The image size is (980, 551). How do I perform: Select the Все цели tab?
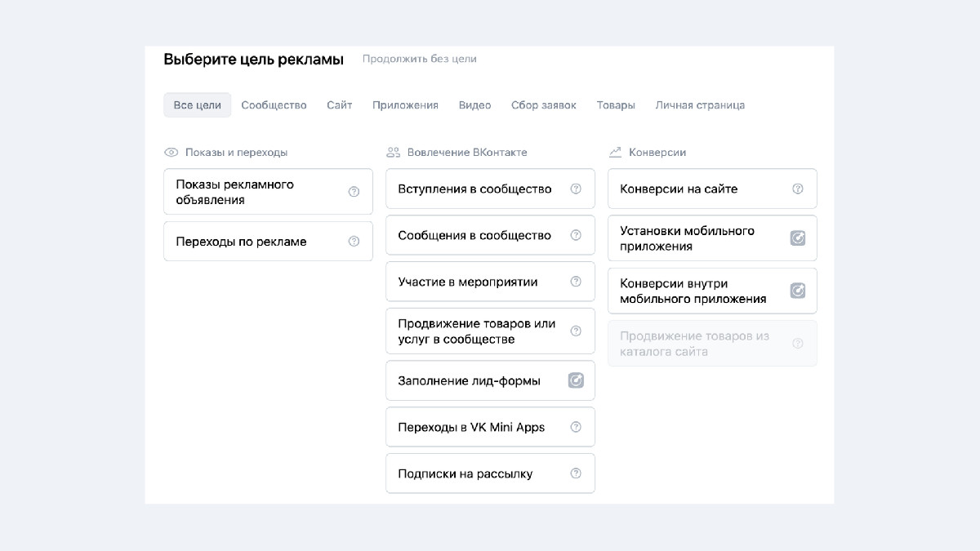[197, 105]
